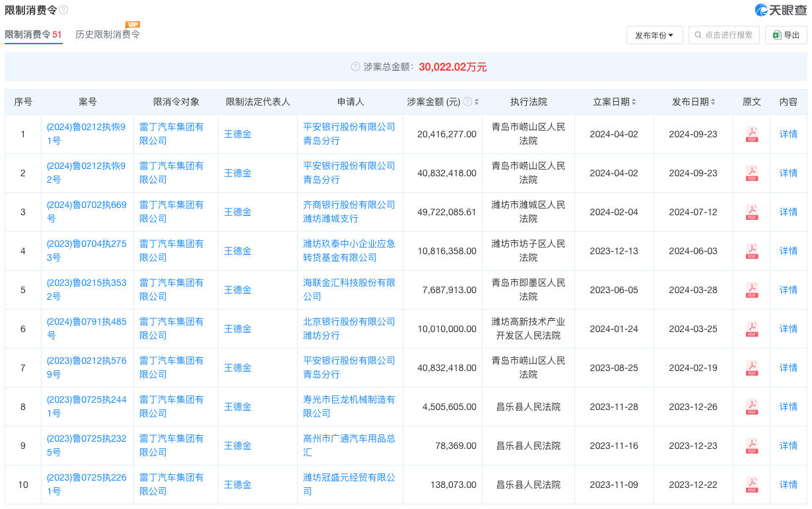812x509 pixels.
Task: Open applicant 高州市广通汽车用品总汇
Action: coord(349,446)
